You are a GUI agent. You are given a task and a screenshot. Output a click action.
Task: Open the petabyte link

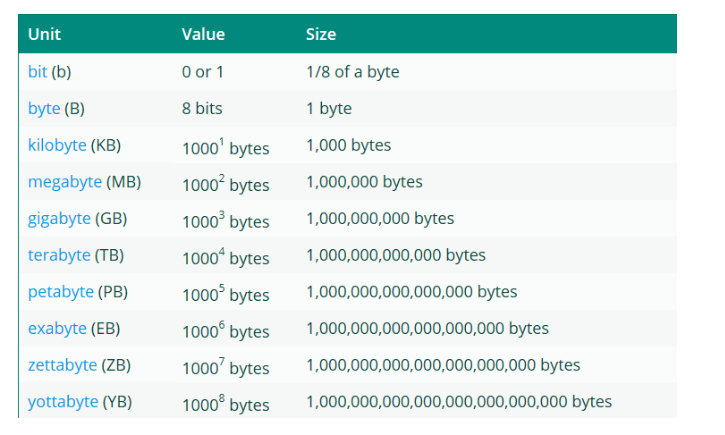coord(61,292)
